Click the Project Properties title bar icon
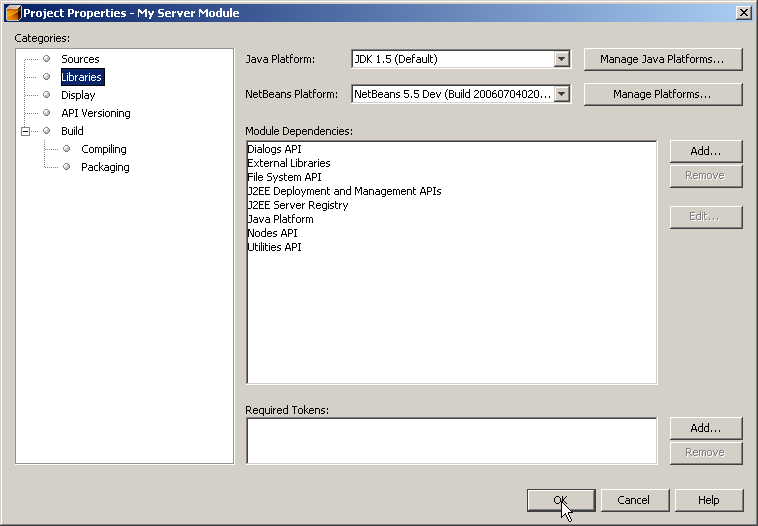The width and height of the screenshot is (758, 526). pyautogui.click(x=12, y=12)
